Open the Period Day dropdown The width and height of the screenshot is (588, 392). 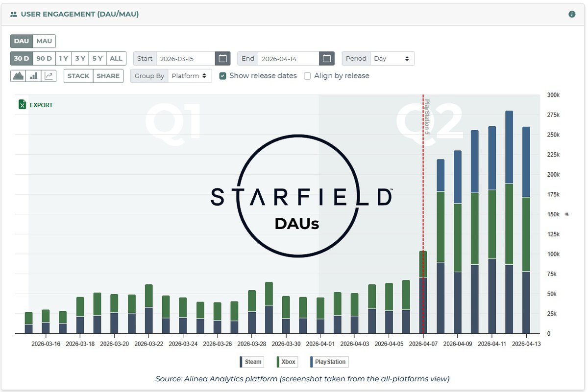[x=392, y=59]
